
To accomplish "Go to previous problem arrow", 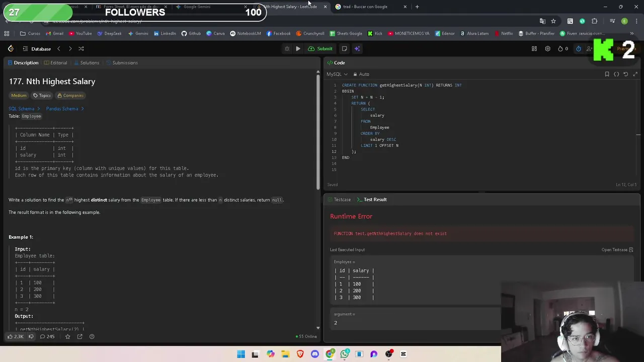I will click(58, 49).
